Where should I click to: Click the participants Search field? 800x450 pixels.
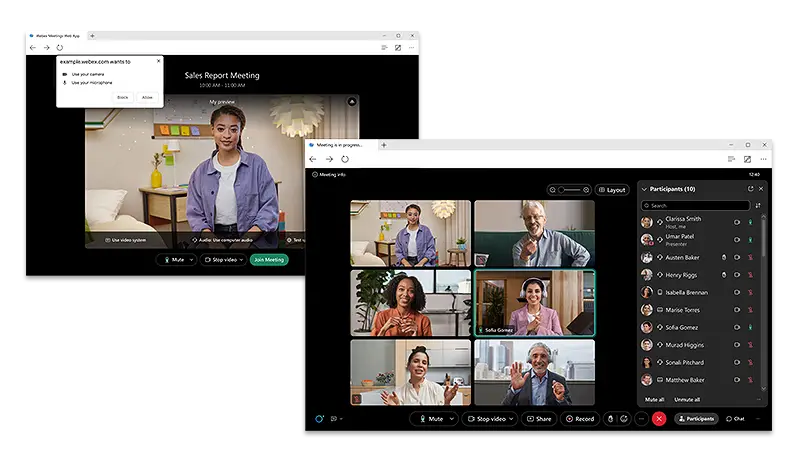click(695, 206)
